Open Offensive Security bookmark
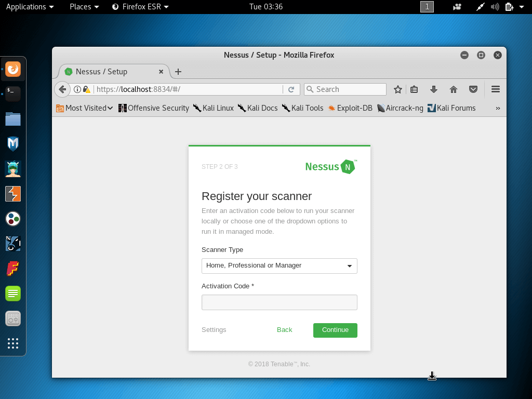 click(x=154, y=108)
